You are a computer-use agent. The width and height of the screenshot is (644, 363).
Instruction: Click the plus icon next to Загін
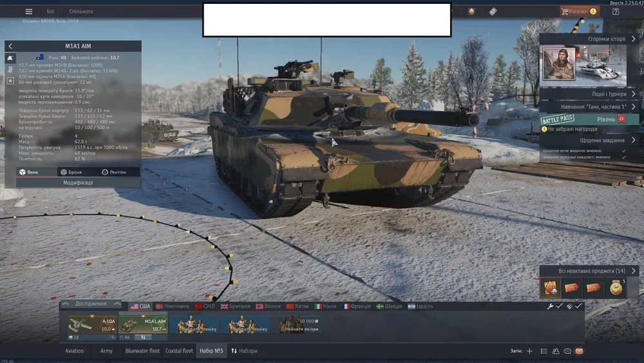[529, 351]
